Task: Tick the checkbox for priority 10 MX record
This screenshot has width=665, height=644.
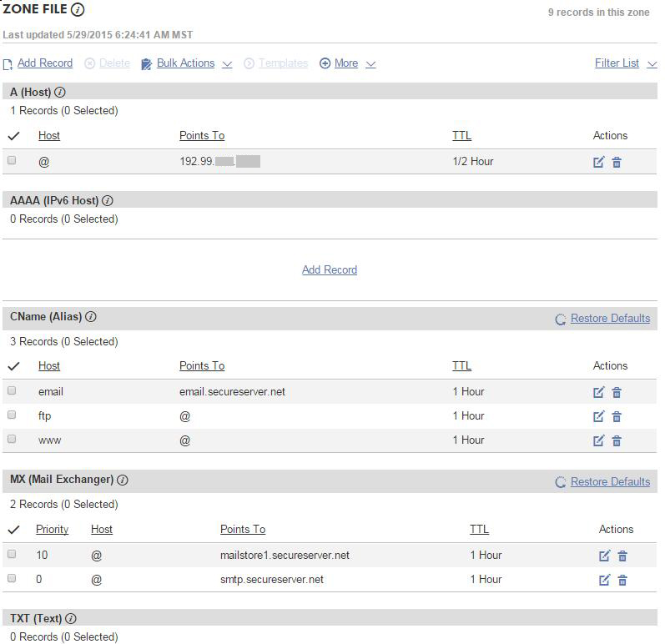Action: [x=12, y=554]
